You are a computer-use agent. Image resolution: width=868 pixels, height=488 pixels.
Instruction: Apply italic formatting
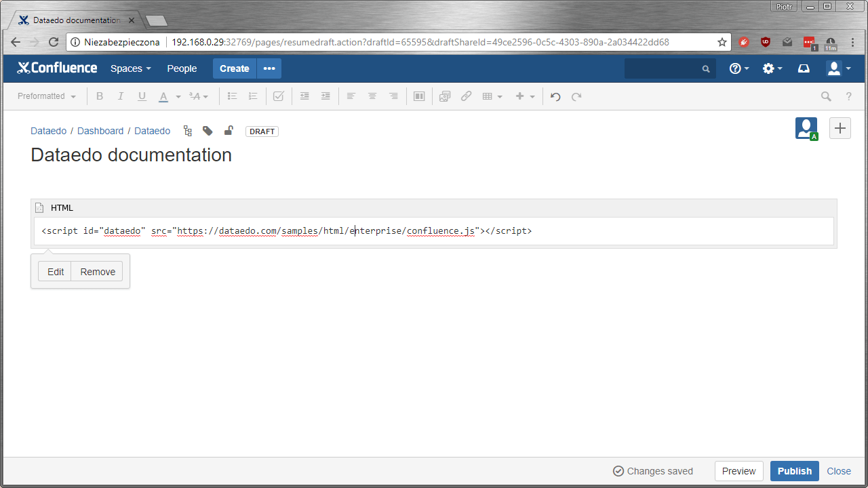(121, 96)
